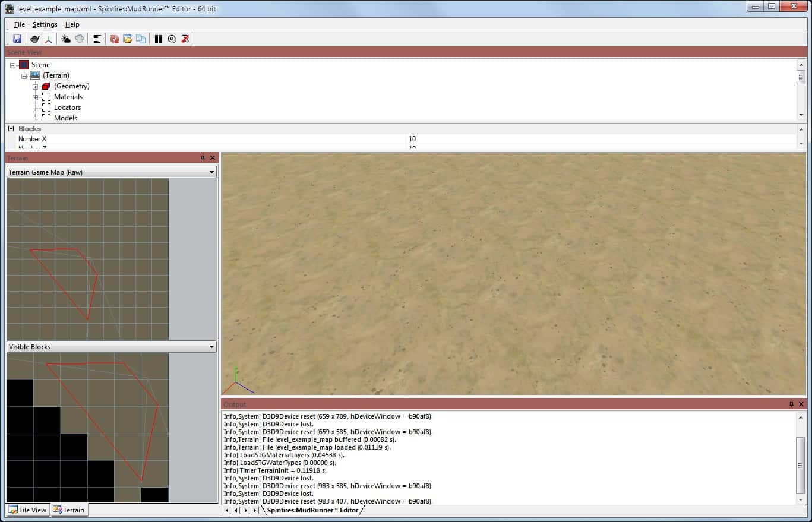Click the text lines icon in toolbar
Viewport: 812px width, 522px height.
click(97, 39)
